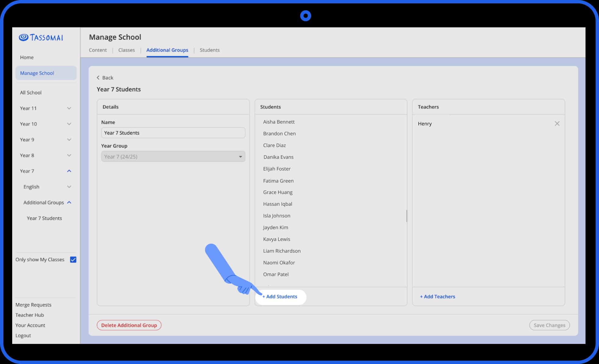This screenshot has width=599, height=364.
Task: Click the Back arrow icon
Action: pos(98,78)
